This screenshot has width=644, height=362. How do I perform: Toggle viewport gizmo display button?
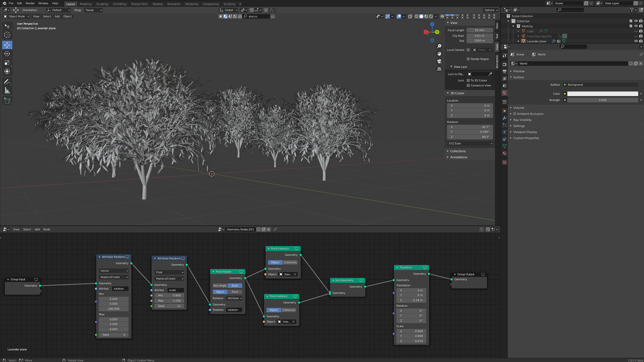387,16
